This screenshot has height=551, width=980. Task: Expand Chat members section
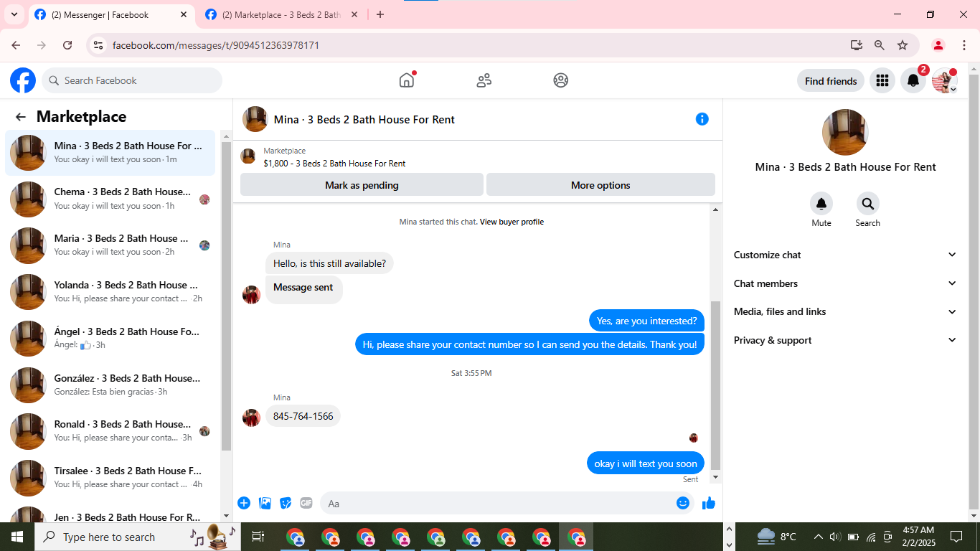pos(845,283)
